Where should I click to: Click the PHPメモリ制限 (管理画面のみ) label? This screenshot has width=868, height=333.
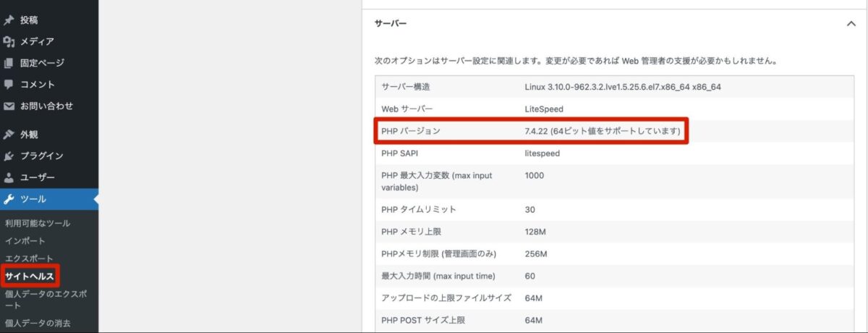coord(439,254)
